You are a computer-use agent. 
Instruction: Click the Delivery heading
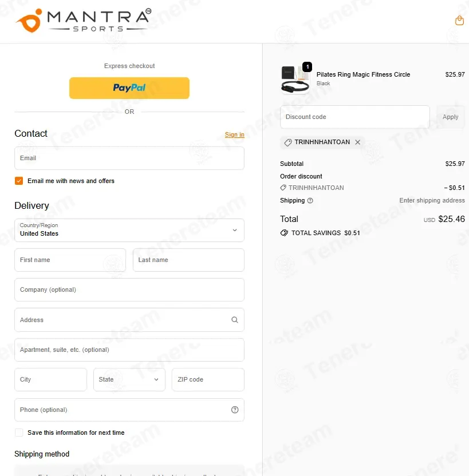tap(31, 205)
